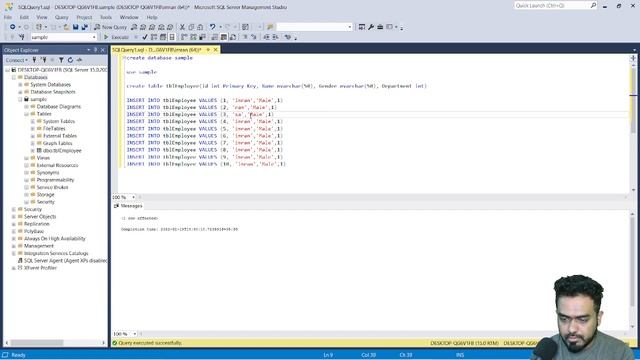Screen dimensions: 640x360
Task: Click the navigate Back arrow icon
Action: click(x=13, y=27)
